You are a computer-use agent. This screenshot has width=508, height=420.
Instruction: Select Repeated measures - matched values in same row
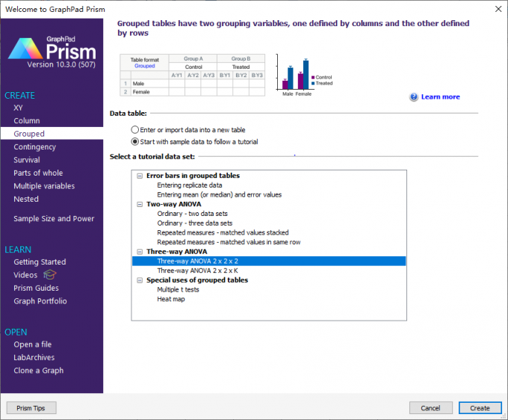tap(229, 242)
